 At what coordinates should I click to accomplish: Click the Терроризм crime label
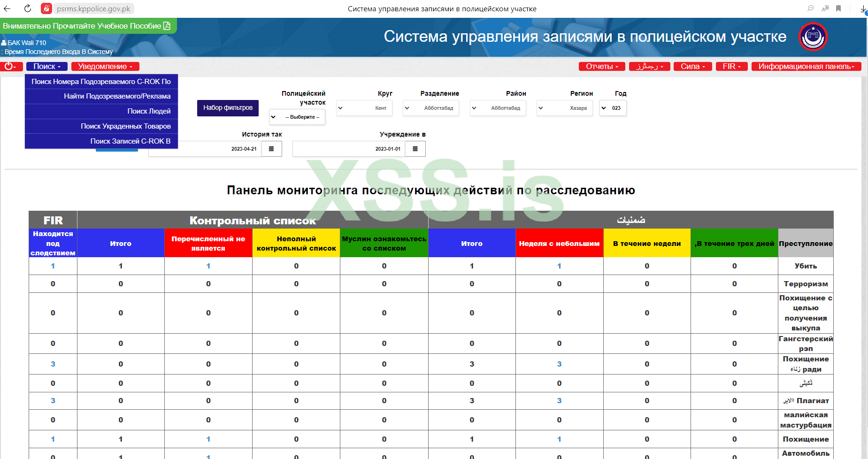pyautogui.click(x=806, y=284)
